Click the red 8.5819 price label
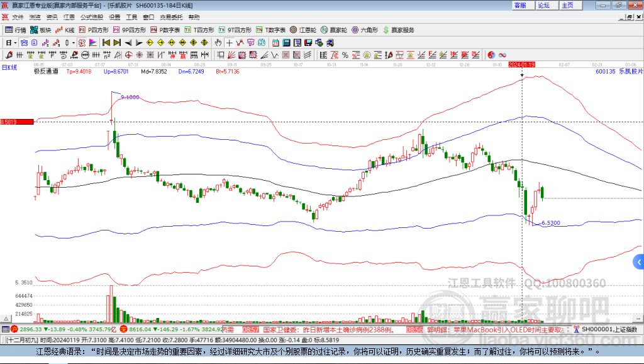 (17, 122)
